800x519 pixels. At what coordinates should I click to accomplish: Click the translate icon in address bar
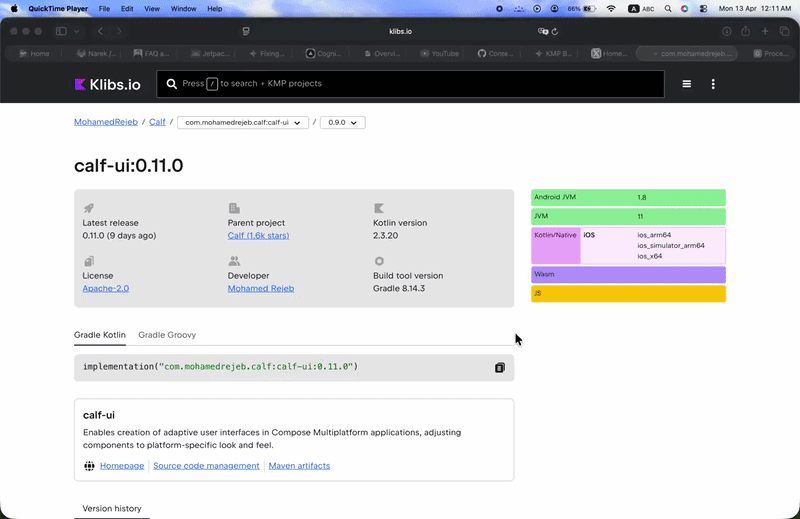tap(543, 31)
